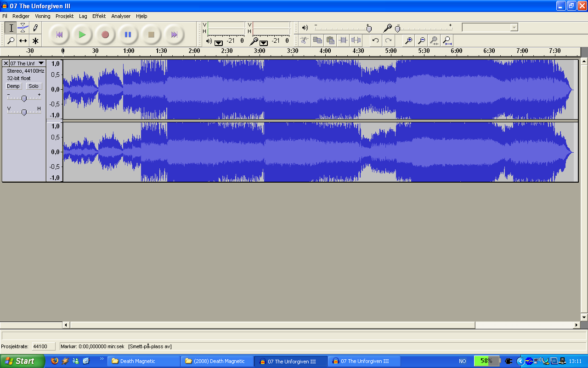Viewport: 588px width, 368px height.
Task: Select the Multi-tool asterisk icon
Action: coord(35,40)
